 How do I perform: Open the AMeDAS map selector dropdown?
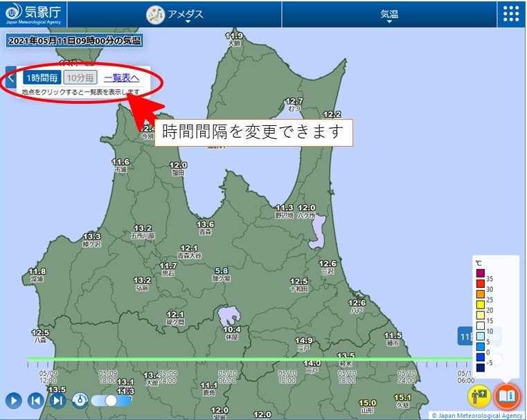click(x=175, y=15)
